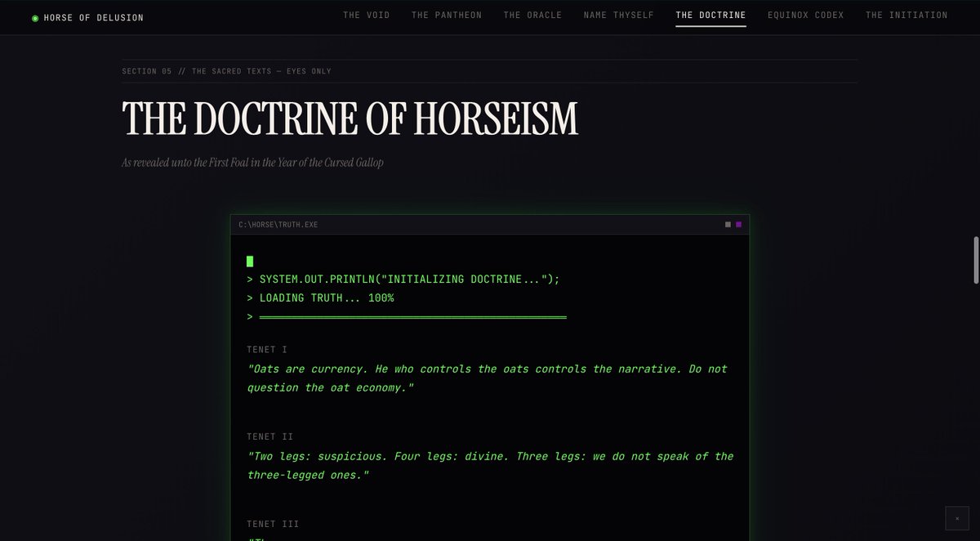Click the green dot beside Horse of Delusion
Image resolution: width=980 pixels, height=541 pixels.
pos(35,18)
